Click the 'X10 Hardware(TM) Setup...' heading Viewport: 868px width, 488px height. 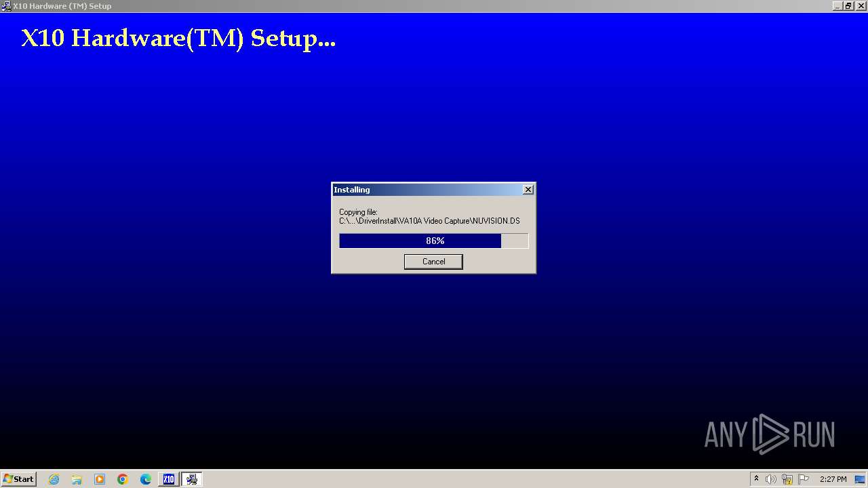178,39
